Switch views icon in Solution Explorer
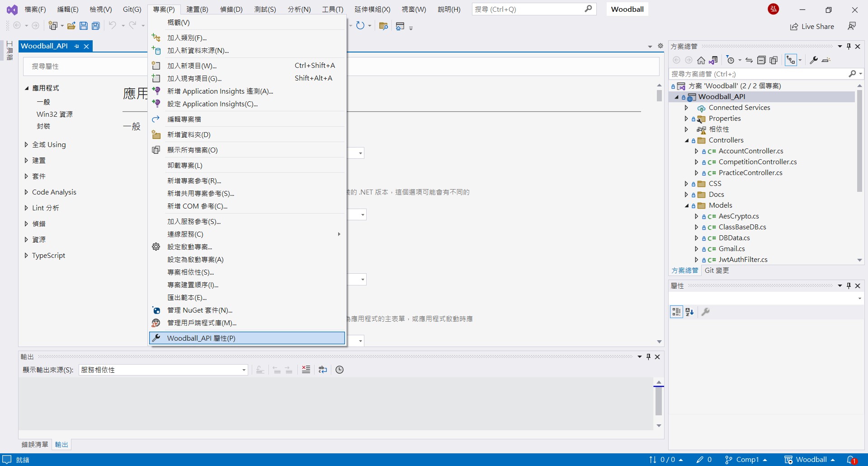This screenshot has height=466, width=868. [714, 60]
